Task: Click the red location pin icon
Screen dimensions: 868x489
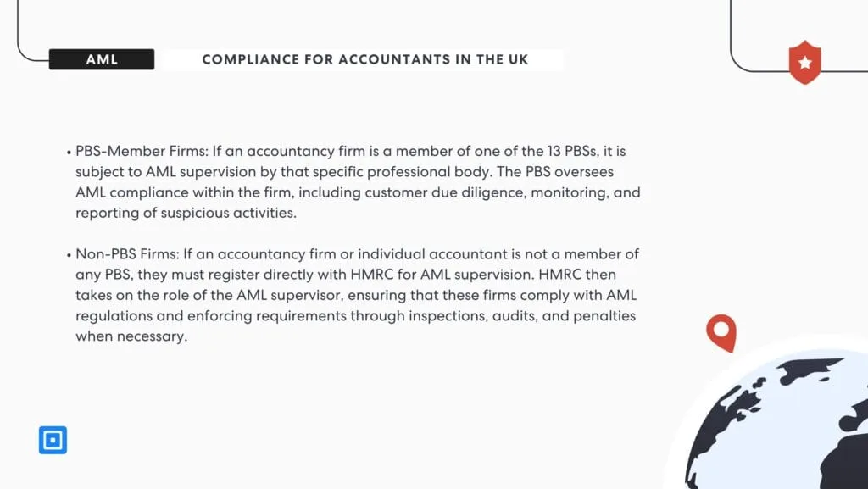Action: click(721, 332)
